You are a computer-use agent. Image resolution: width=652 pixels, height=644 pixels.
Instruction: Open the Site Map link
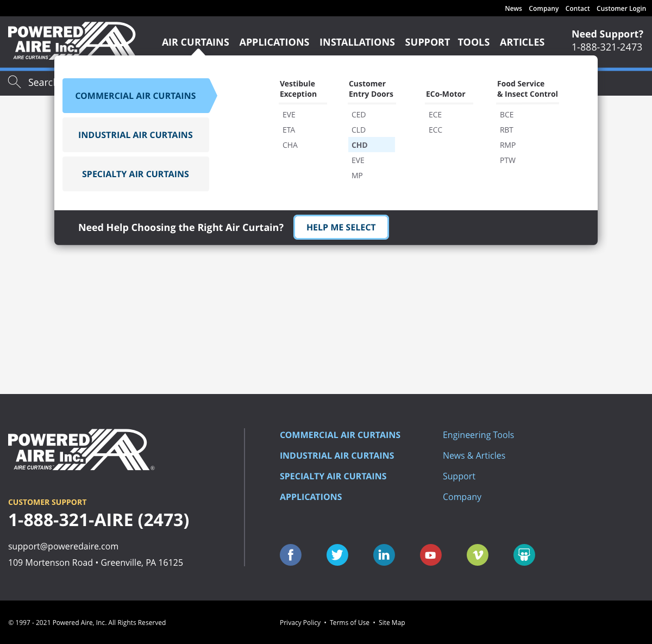tap(392, 623)
